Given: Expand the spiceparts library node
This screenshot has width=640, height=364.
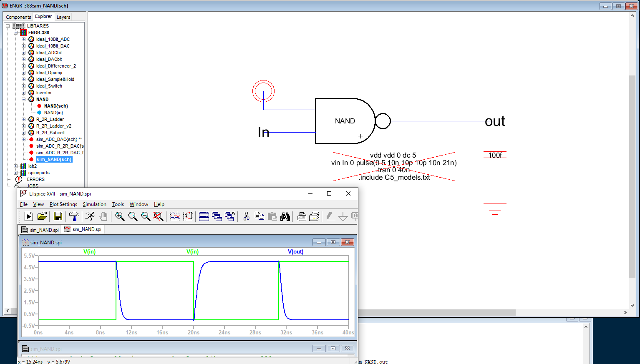Looking at the screenshot, I should pyautogui.click(x=15, y=173).
